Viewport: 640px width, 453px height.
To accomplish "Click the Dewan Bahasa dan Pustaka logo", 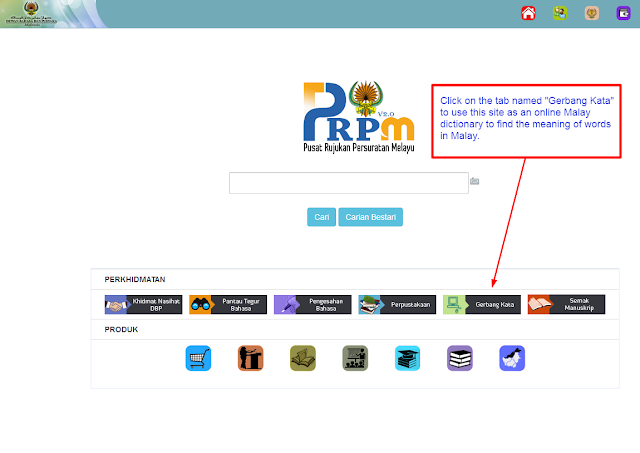I will click(31, 14).
